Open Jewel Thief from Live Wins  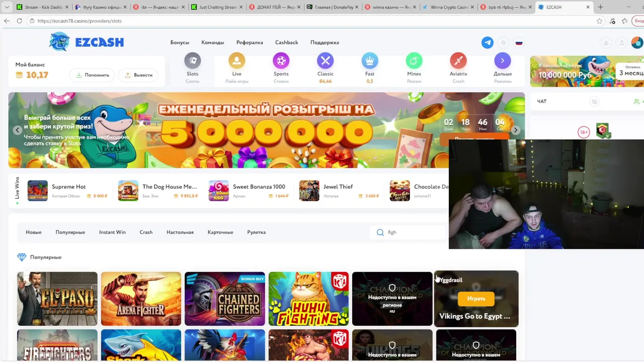tap(339, 191)
